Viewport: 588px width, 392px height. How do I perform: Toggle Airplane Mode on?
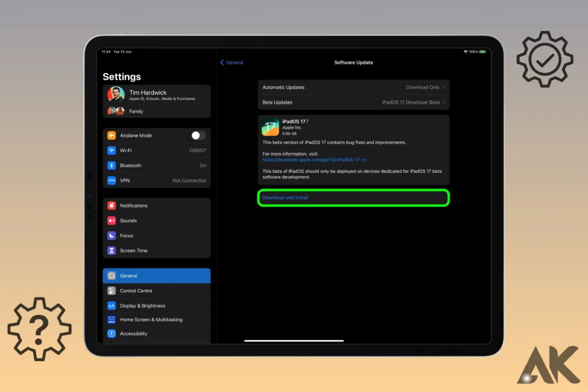click(198, 135)
